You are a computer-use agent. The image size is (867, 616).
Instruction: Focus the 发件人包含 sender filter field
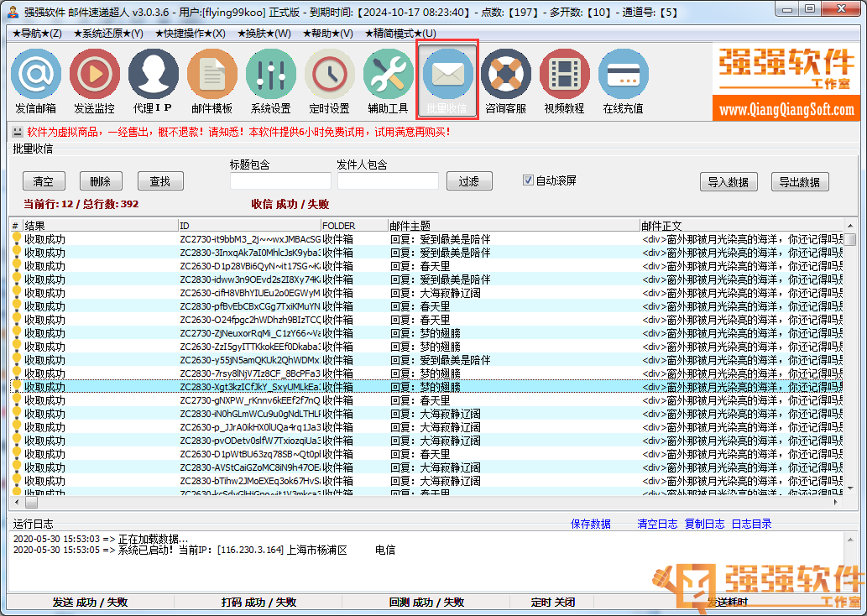pos(388,180)
